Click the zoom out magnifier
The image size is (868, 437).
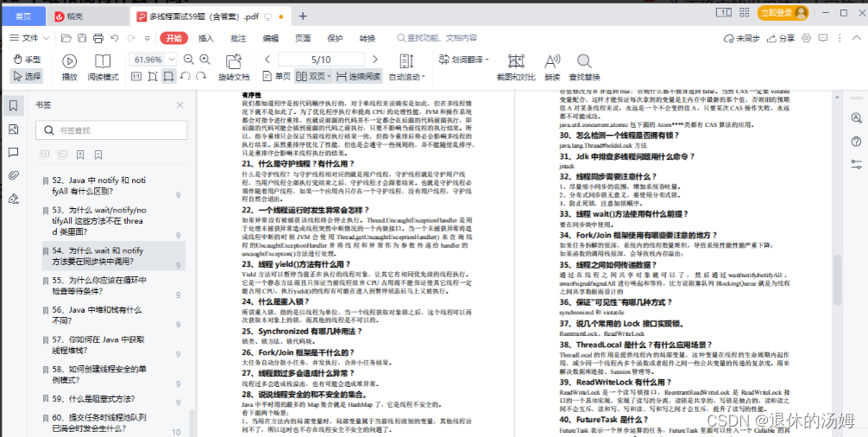(x=189, y=60)
